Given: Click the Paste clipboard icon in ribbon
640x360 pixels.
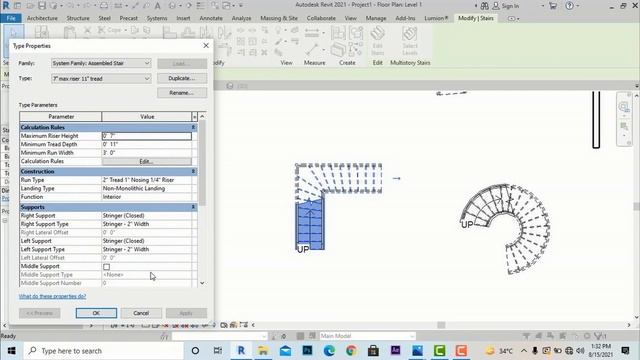Looking at the screenshot, I should point(69,32).
